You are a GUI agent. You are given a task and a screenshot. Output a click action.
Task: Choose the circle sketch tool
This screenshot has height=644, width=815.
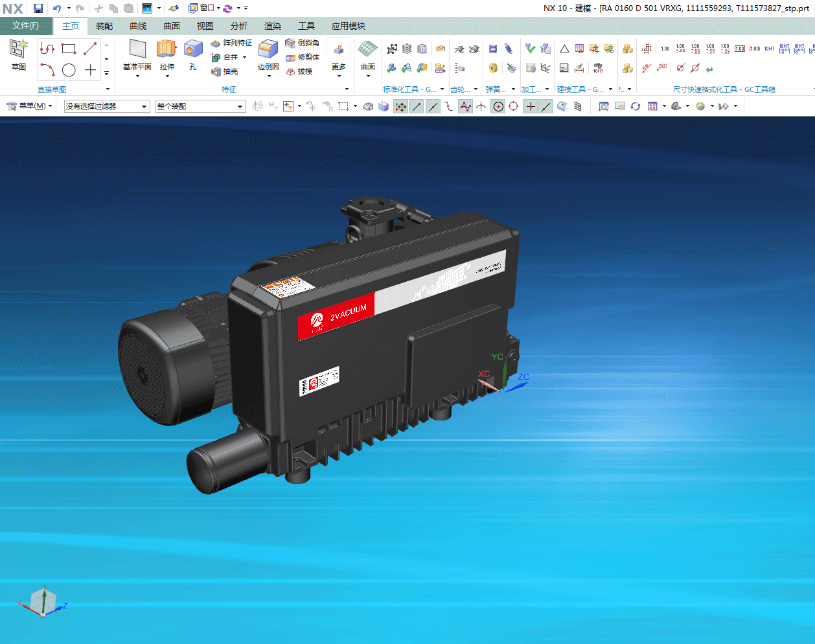tap(69, 70)
